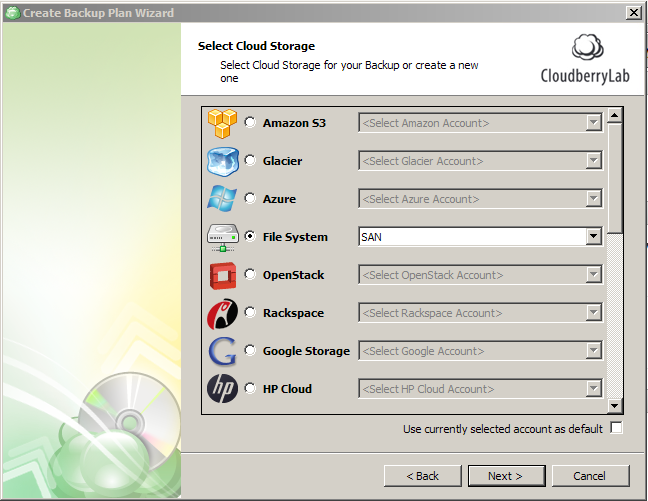Screen dimensions: 648x501
Task: Click the HP Cloud logo icon
Action: pos(222,389)
